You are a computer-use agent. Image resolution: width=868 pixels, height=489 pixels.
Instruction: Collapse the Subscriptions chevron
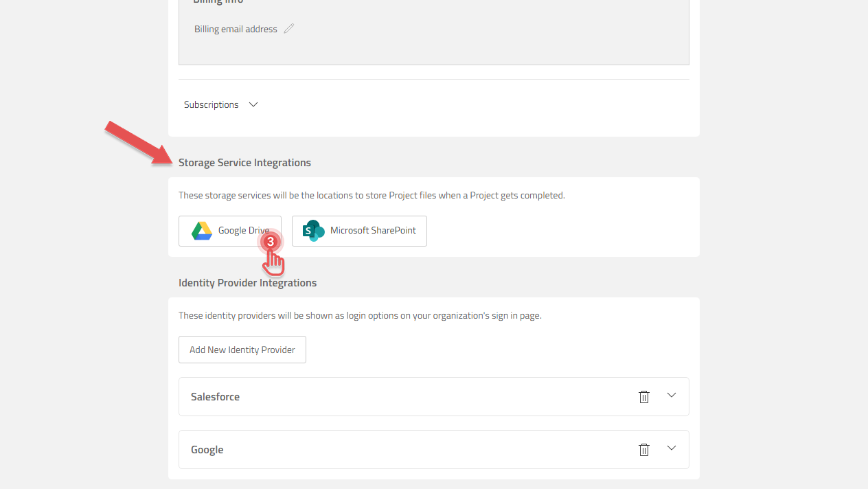(253, 104)
